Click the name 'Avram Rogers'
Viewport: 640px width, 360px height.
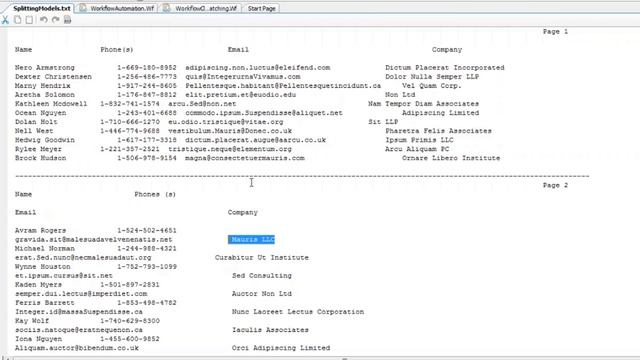pyautogui.click(x=40, y=231)
